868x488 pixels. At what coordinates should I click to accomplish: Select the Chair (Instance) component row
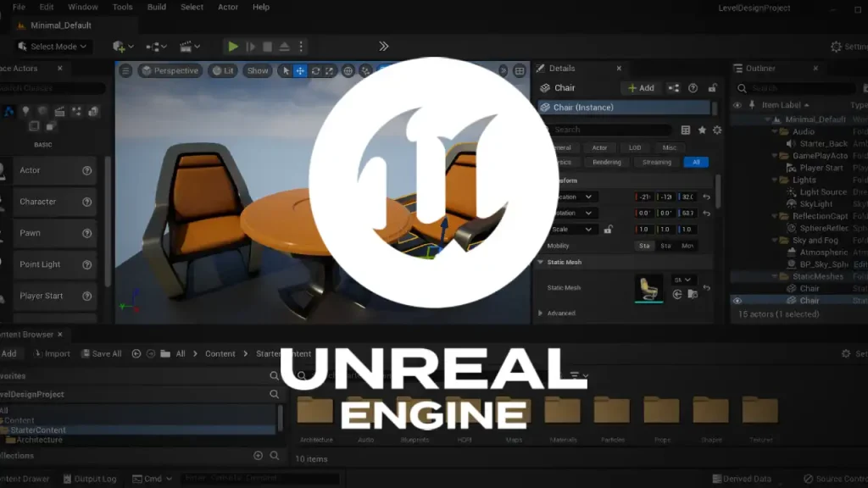click(x=623, y=108)
